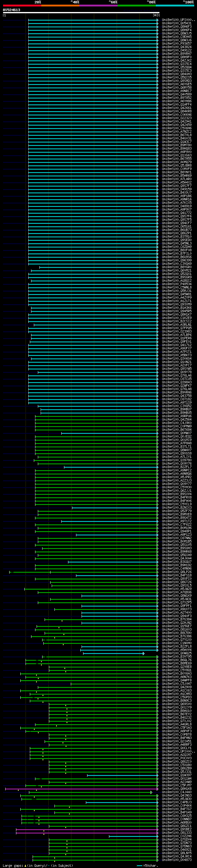Select the label UniRef100_Q43824
Image resolution: width=197 pixels, height=868 pixels.
[x=176, y=47]
